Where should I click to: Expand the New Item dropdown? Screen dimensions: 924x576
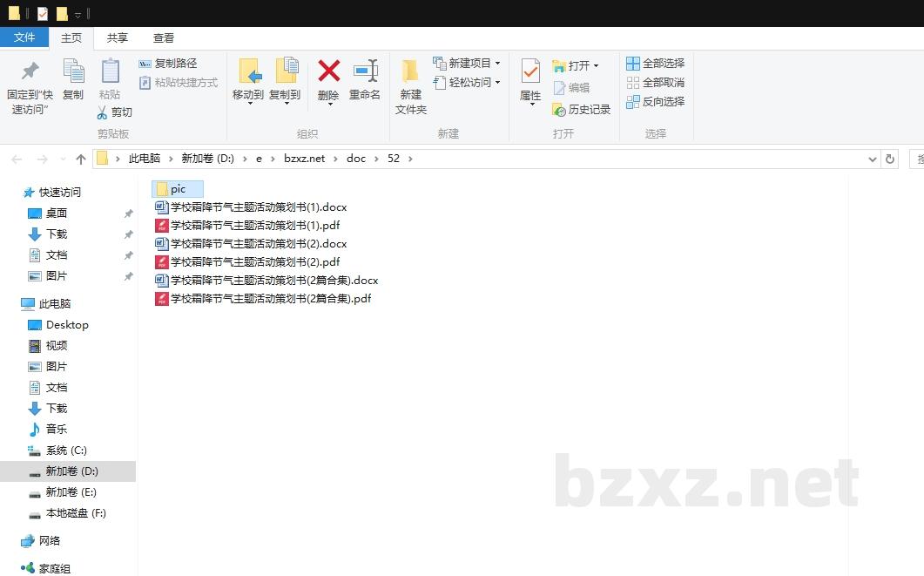point(497,64)
